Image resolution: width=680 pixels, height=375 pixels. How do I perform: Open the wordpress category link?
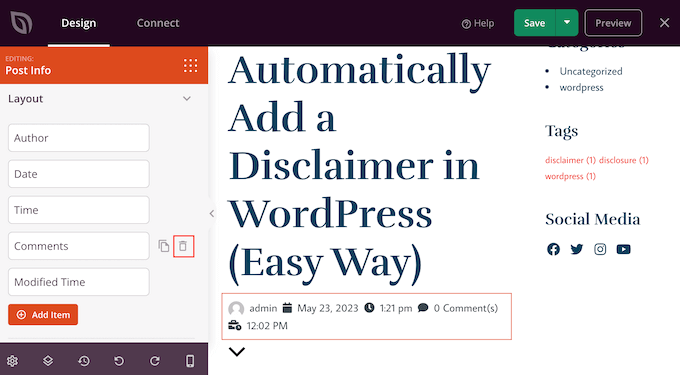pyautogui.click(x=581, y=87)
